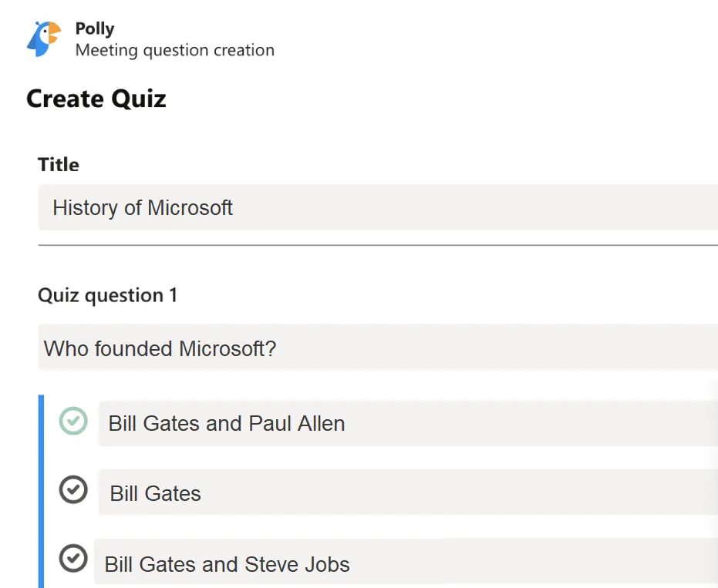Click the 'Title' field label
The height and width of the screenshot is (588, 718).
pos(58,164)
